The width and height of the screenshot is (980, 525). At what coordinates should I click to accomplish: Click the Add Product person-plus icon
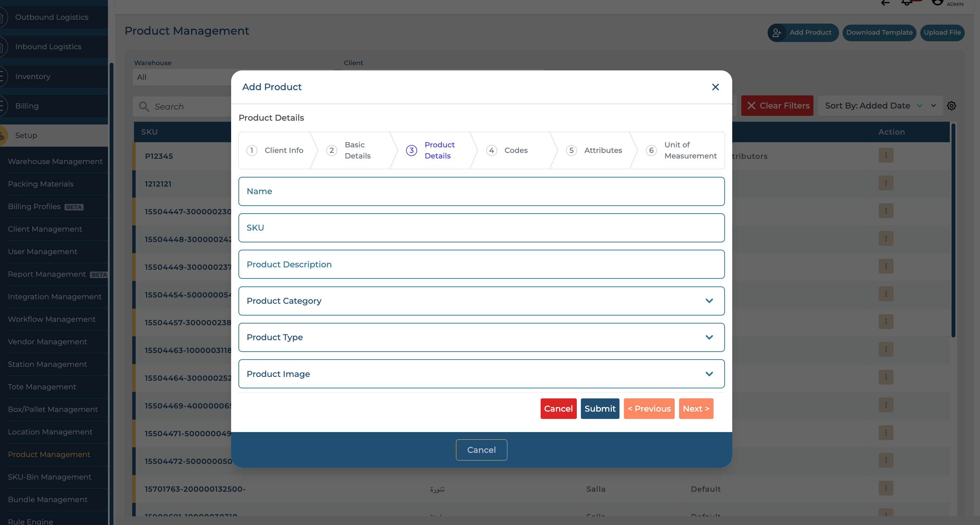coord(777,33)
